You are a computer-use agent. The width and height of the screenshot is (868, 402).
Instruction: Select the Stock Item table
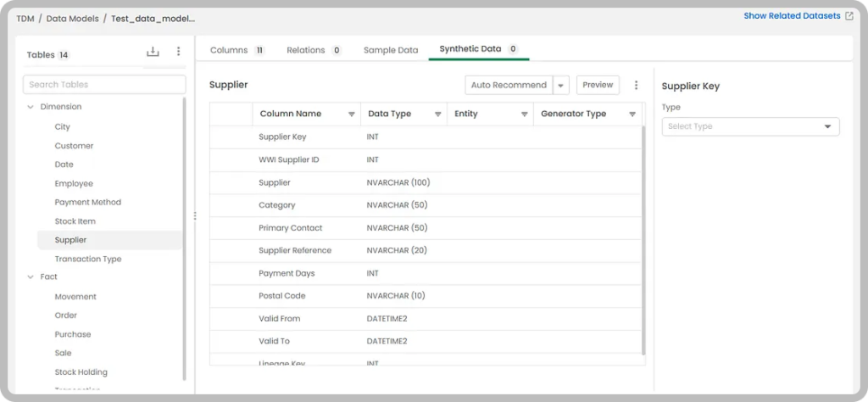point(75,221)
